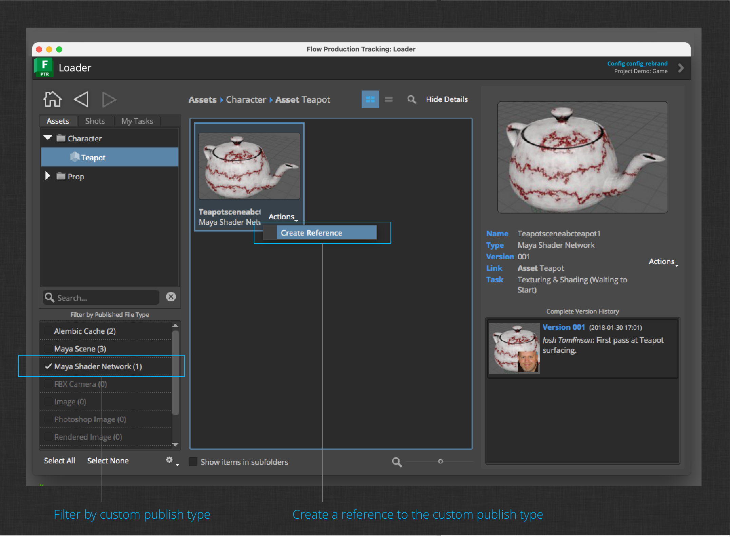Switch to the Shots tab
The image size is (730, 560).
[x=95, y=121]
